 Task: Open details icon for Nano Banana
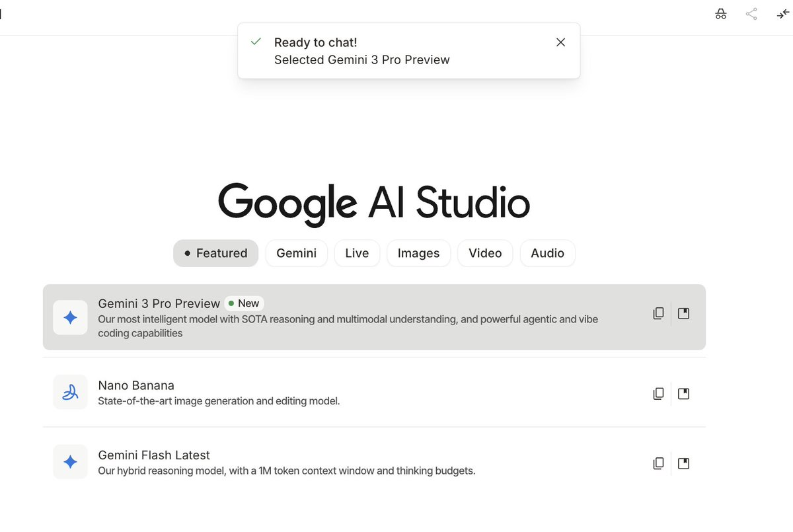pos(684,394)
